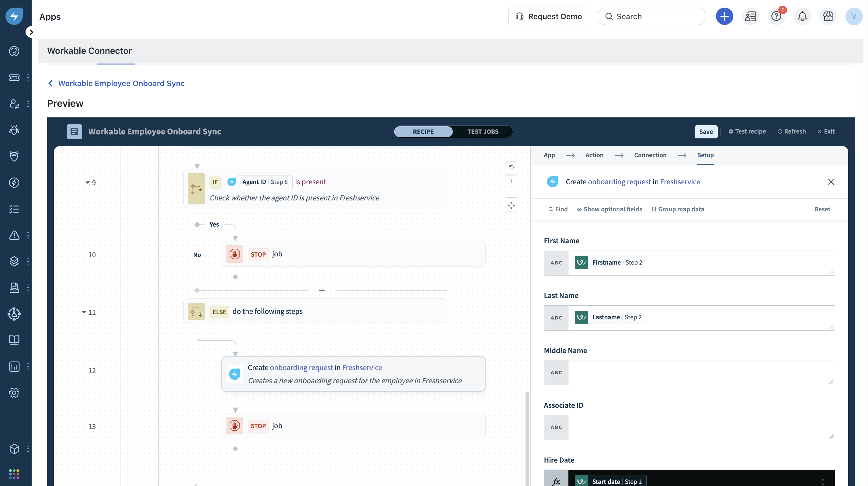The height and width of the screenshot is (486, 868).
Task: Open the Connection tab
Action: [x=650, y=155]
